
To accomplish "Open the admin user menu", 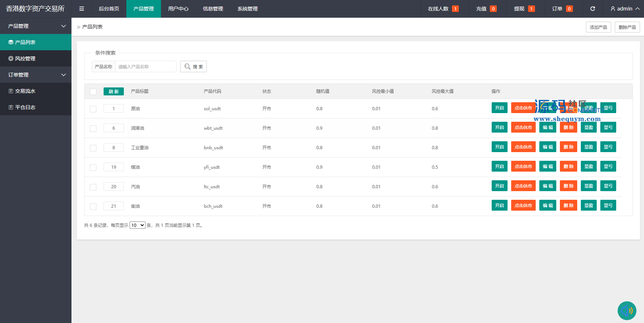I will [625, 9].
